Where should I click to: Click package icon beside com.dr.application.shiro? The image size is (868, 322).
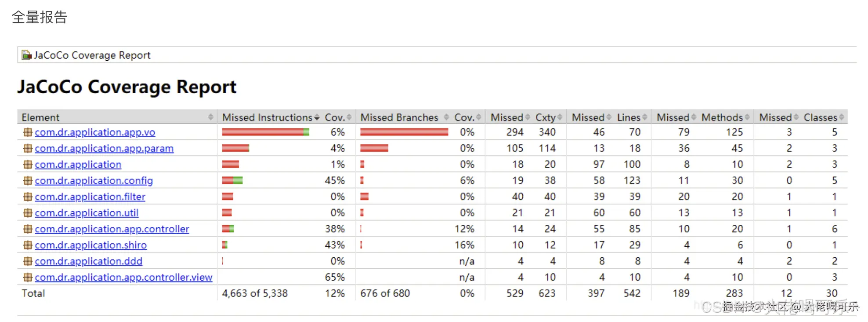(28, 245)
